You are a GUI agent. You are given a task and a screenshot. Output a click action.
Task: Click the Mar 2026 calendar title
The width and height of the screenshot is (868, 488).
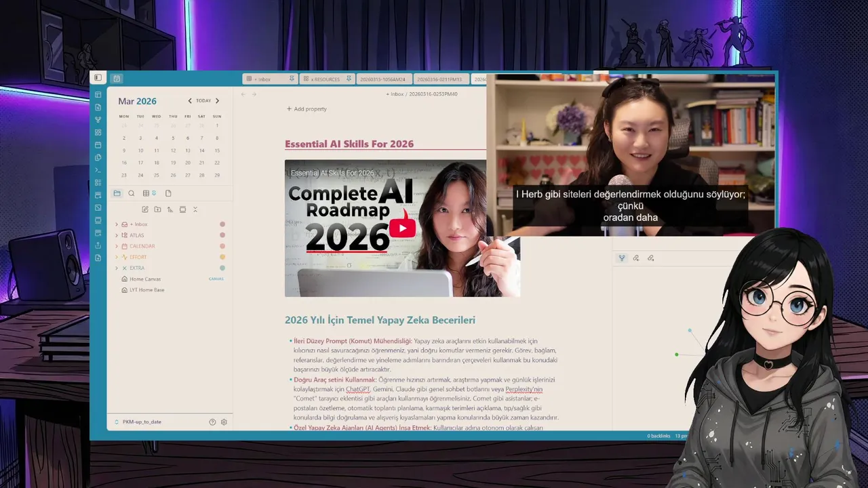tap(137, 101)
